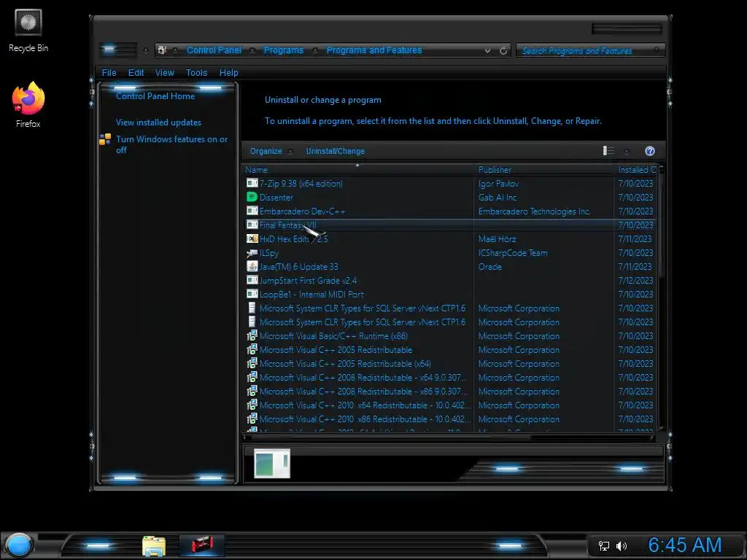
Task: Open the view options dropdown arrow
Action: (x=627, y=152)
